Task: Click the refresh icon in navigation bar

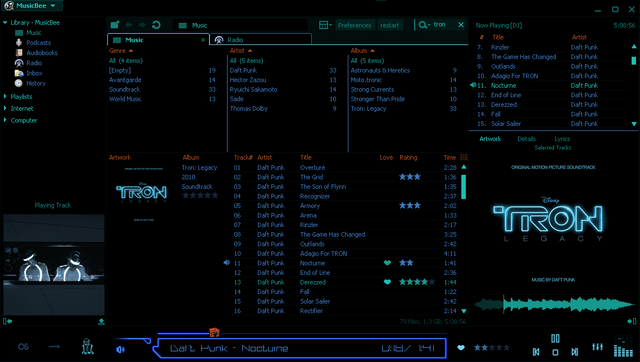Action: point(156,25)
